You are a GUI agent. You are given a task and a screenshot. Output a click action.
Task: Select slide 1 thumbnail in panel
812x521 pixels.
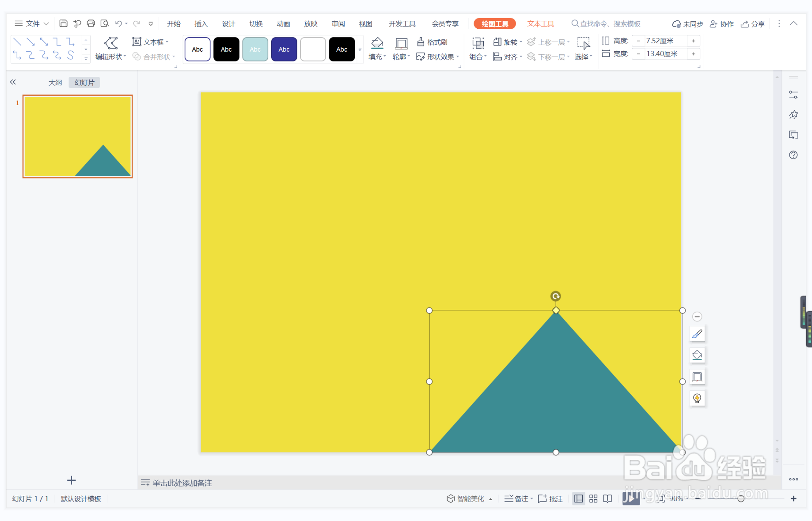tap(78, 136)
